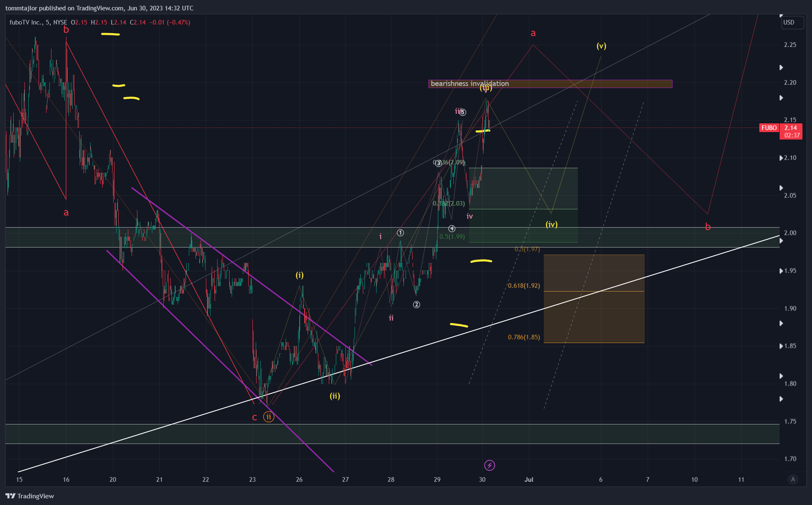Click the change value −0.01 (−0.47%)
This screenshot has height=505, width=812.
[170, 22]
